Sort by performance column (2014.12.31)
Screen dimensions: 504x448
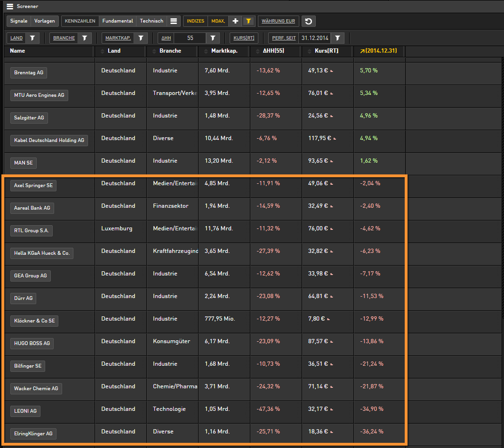click(378, 51)
